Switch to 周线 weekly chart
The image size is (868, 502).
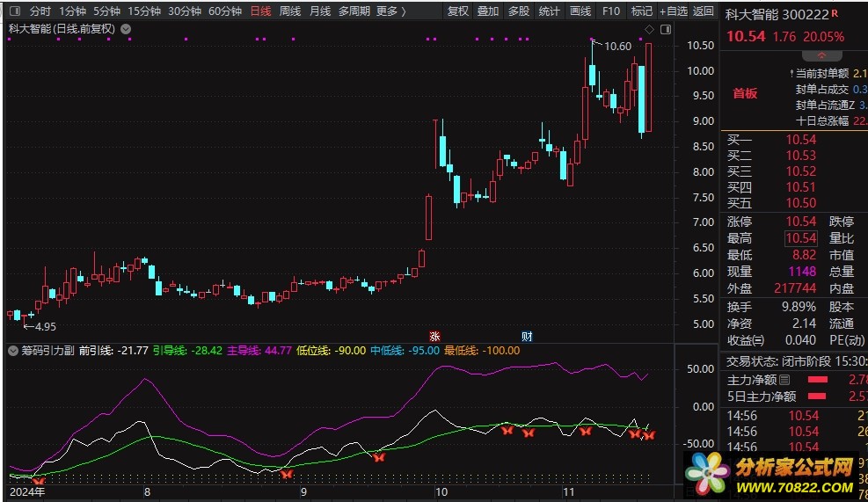coord(290,11)
